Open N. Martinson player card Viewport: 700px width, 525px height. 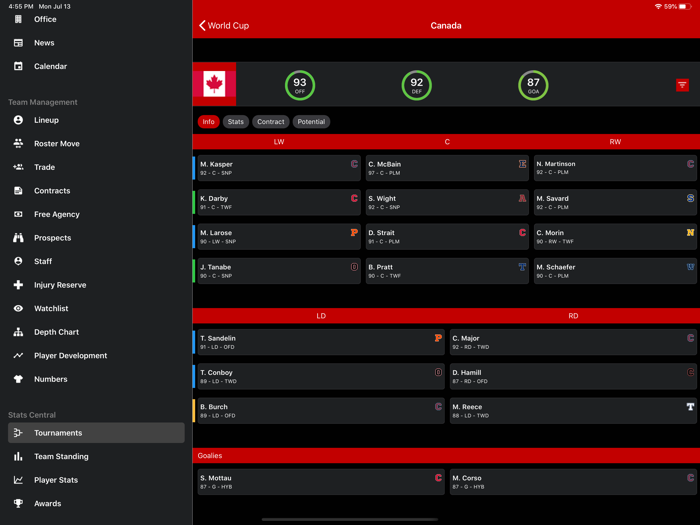[x=615, y=168]
